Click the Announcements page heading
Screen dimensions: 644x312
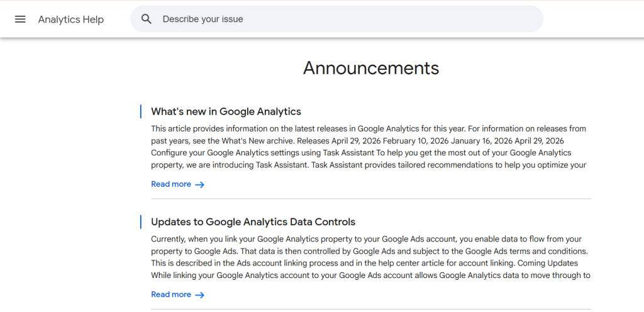371,68
